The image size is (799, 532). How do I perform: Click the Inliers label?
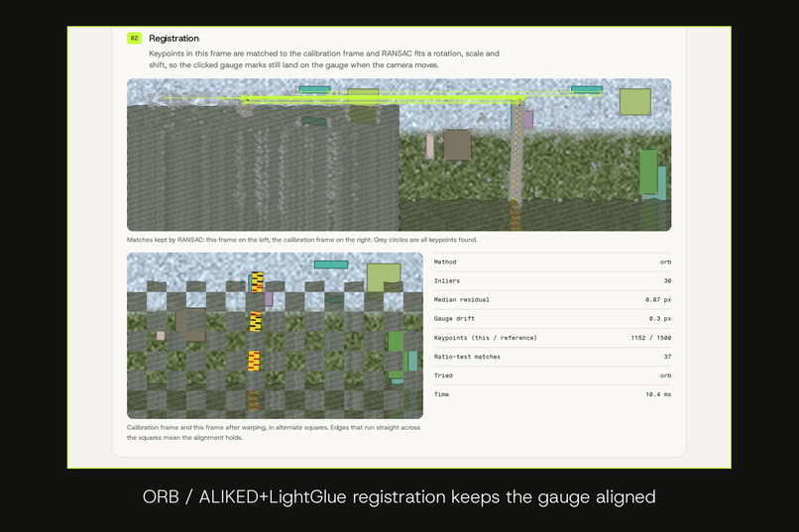pos(447,281)
